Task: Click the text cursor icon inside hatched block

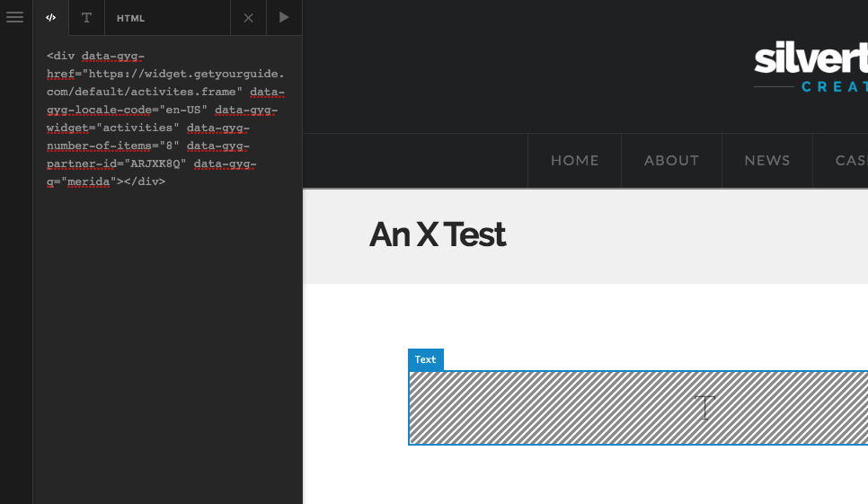Action: pos(704,408)
